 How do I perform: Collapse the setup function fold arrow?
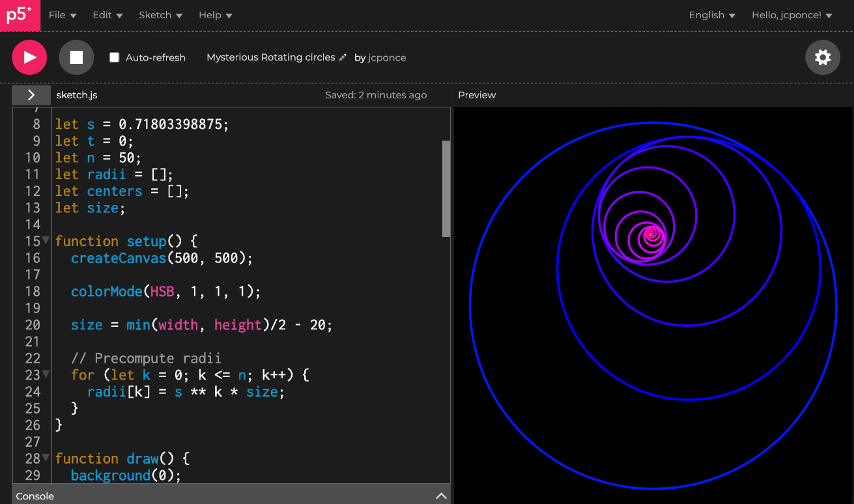coord(46,241)
